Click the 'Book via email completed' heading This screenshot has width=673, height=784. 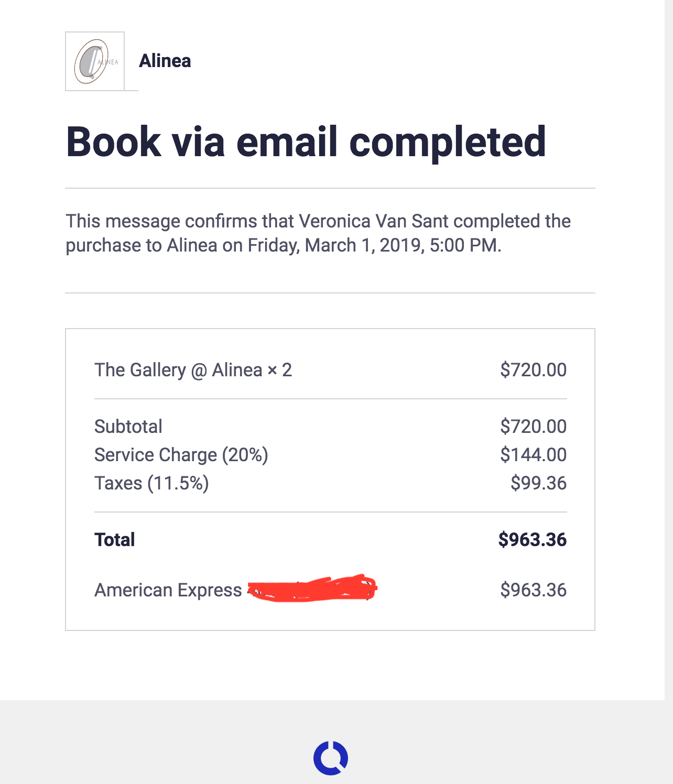coord(306,142)
